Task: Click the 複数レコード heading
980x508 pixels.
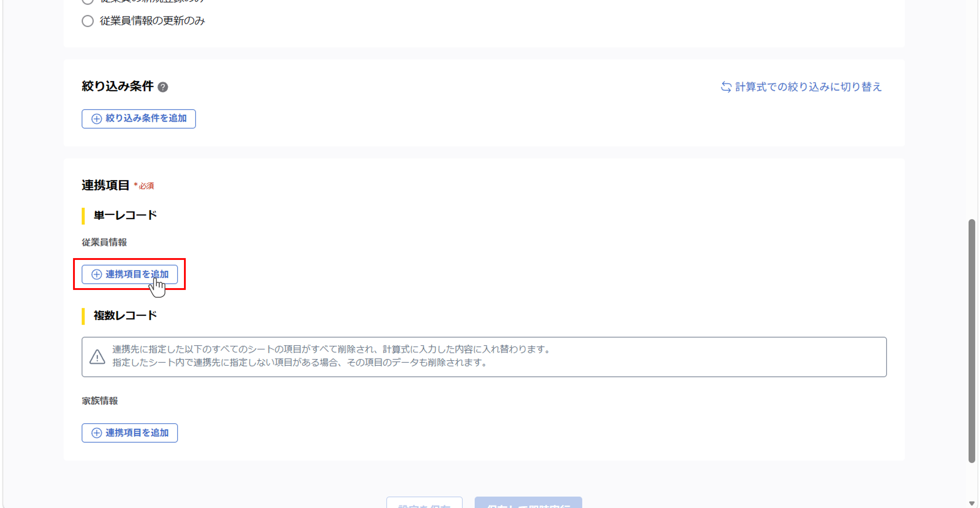Action: click(x=125, y=315)
